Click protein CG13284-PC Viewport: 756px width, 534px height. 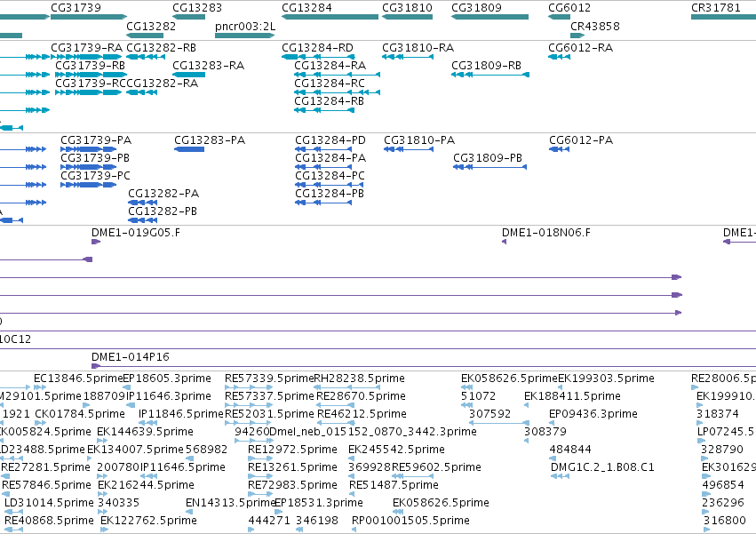(x=330, y=176)
